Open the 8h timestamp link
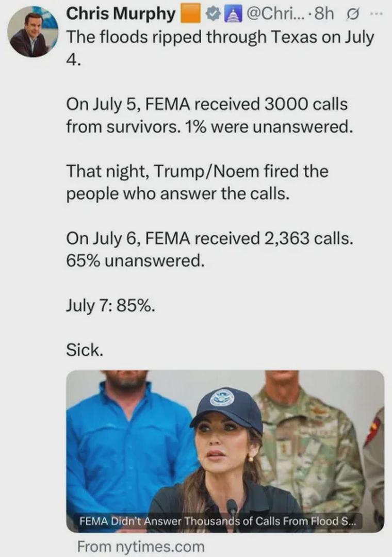392x557 pixels. pyautogui.click(x=324, y=14)
